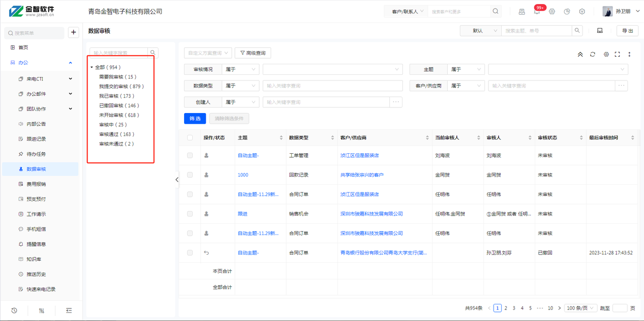Open the 审核情况 value dropdown
The width and height of the screenshot is (644, 321).
point(333,69)
